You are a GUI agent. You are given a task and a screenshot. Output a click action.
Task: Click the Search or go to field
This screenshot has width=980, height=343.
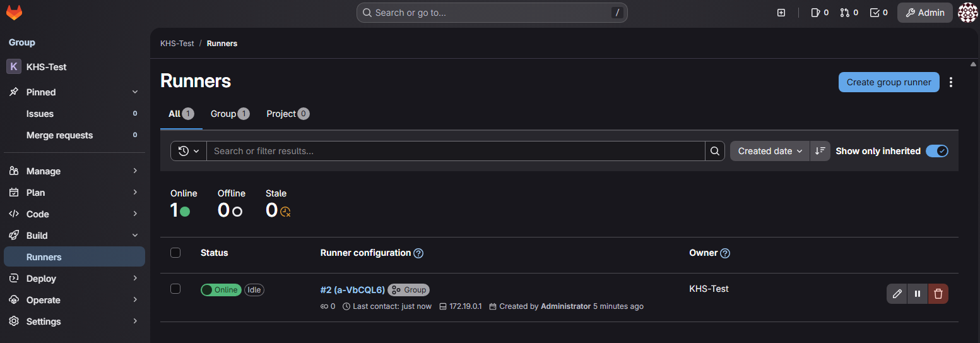point(492,13)
